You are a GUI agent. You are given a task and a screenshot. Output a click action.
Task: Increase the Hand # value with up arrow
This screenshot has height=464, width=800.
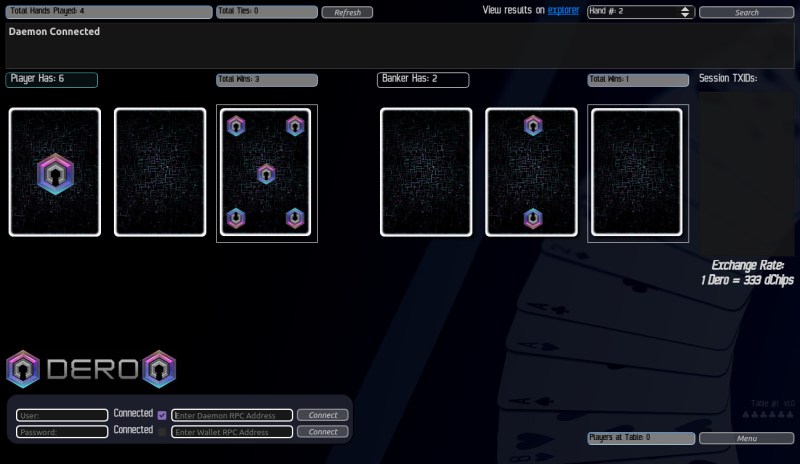(685, 9)
